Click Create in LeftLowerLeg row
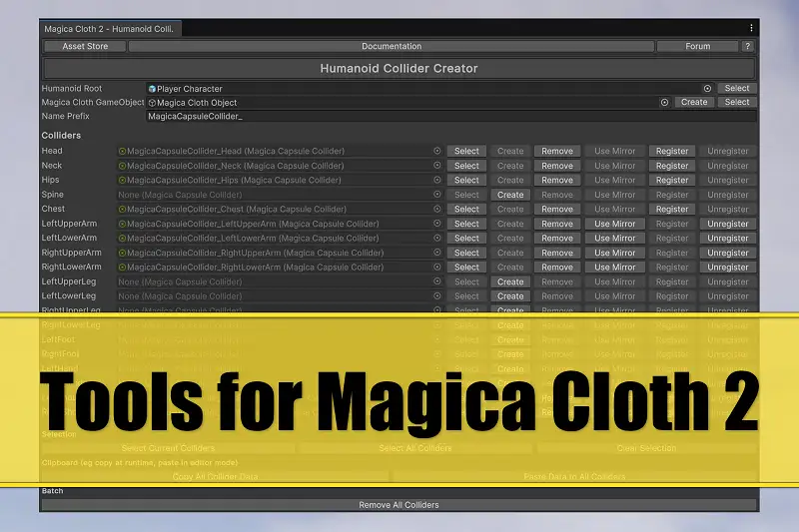 510,296
